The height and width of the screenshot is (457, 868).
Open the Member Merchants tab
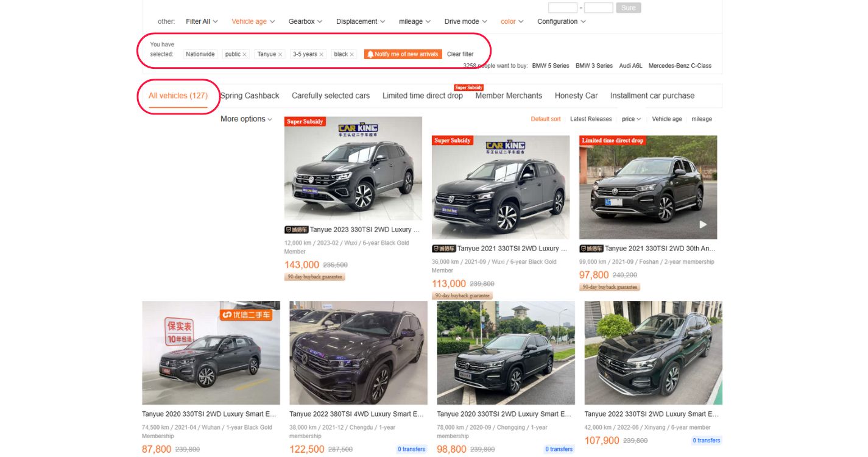(x=509, y=96)
